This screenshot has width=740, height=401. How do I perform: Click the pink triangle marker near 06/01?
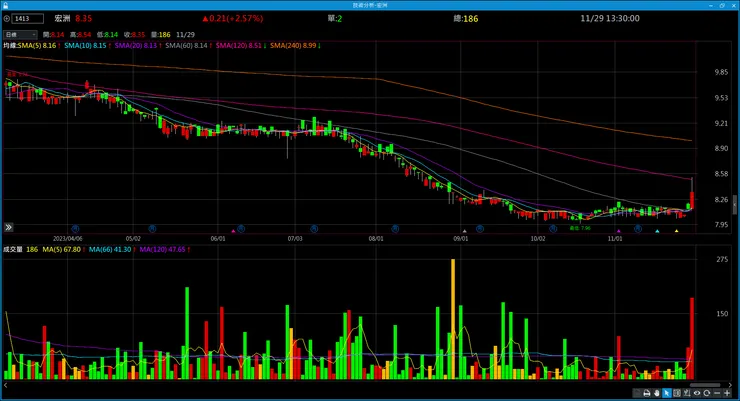click(233, 231)
